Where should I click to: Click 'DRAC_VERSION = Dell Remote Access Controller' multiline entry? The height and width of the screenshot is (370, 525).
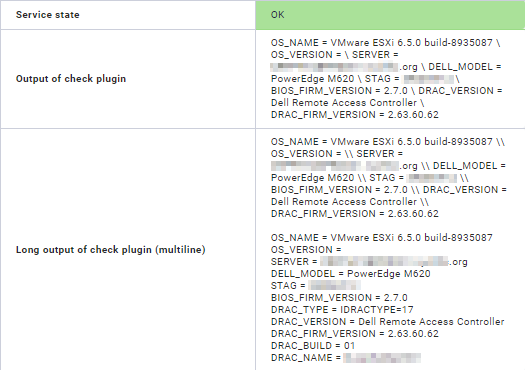[x=387, y=322]
